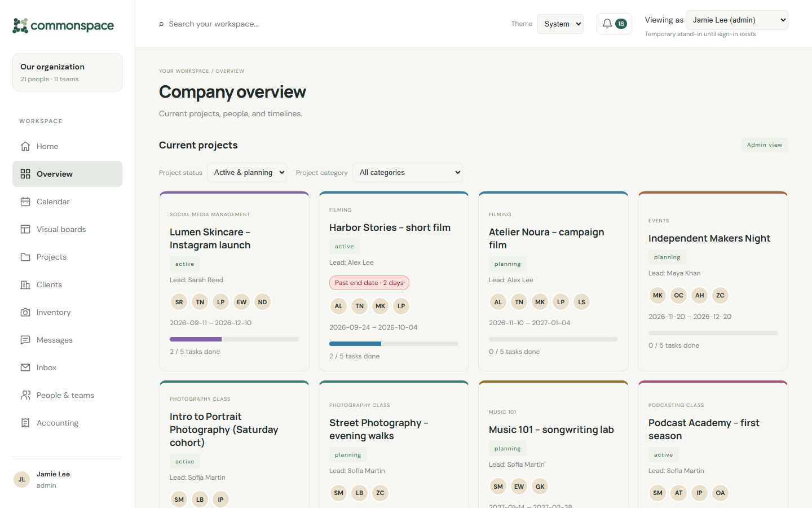Click LS avatar on Atelier Noura card
This screenshot has width=812, height=508.
coord(581,302)
